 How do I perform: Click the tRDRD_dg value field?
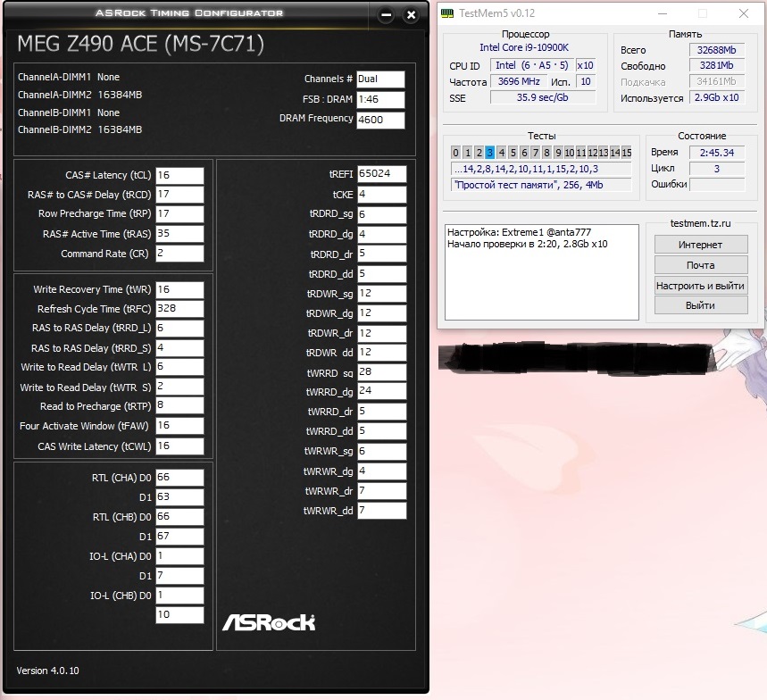point(381,234)
